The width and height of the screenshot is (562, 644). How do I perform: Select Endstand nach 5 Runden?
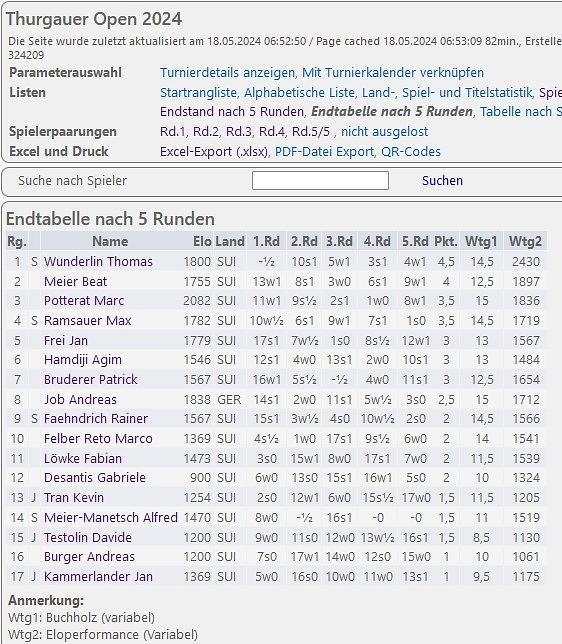pyautogui.click(x=232, y=112)
